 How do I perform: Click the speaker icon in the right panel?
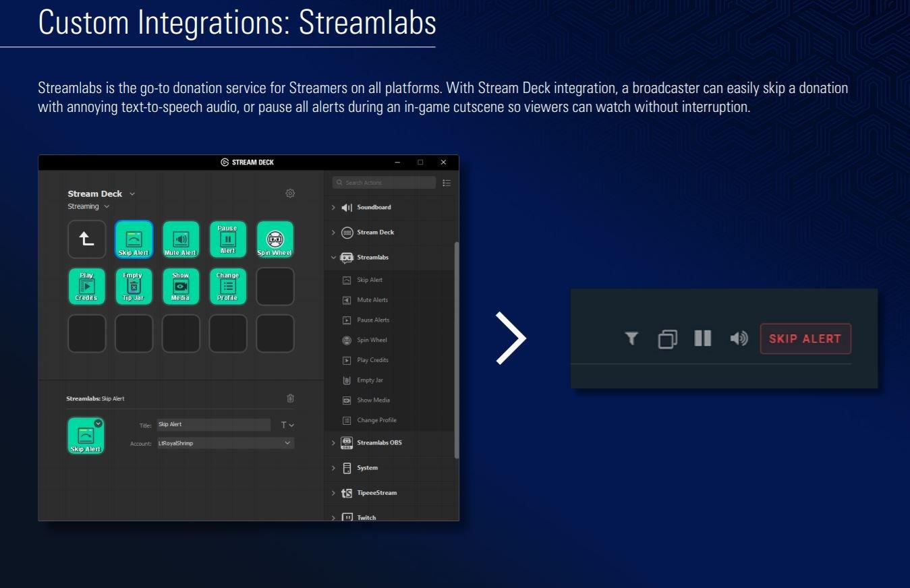739,339
